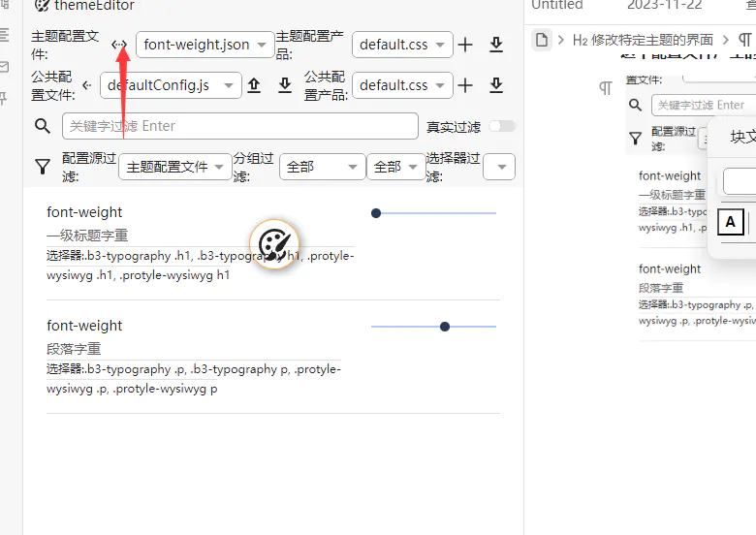Open 配置源过滤 dropdown showing 主题配置文件
The height and width of the screenshot is (535, 756).
tap(175, 167)
